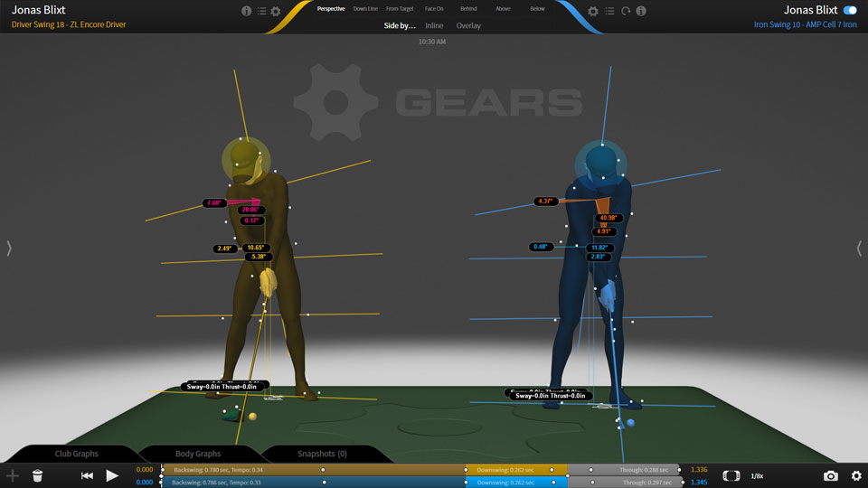Screen dimensions: 868x488
Task: Click the lower Through 0.297 sec segment
Action: tap(626, 483)
